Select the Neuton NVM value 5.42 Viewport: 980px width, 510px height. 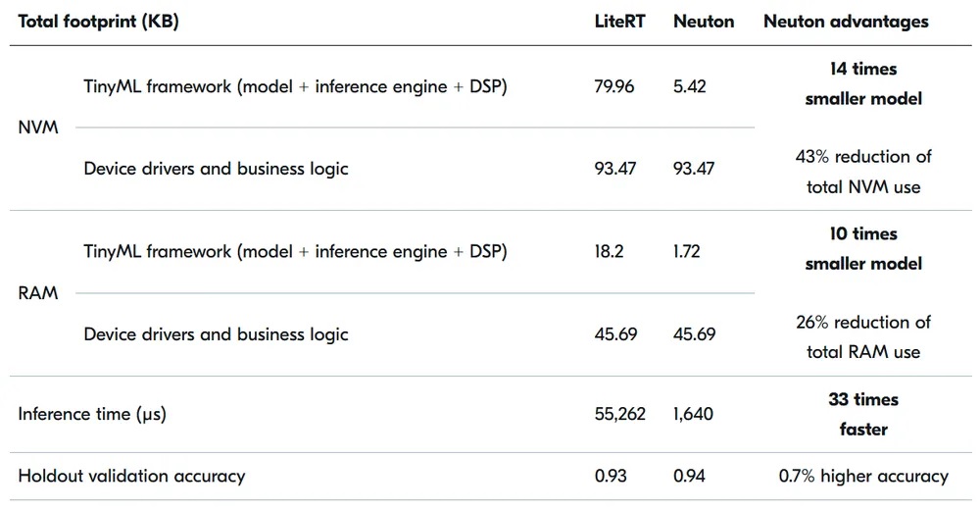coord(689,86)
